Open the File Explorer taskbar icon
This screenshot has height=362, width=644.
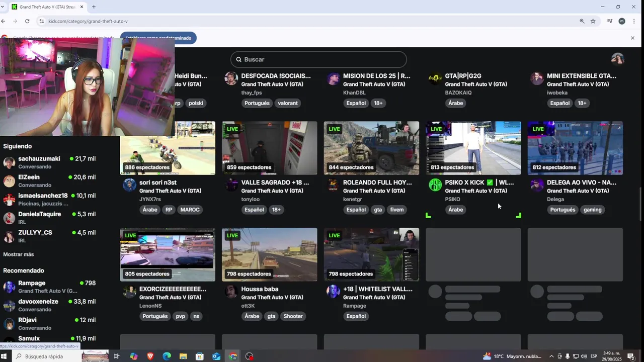(183, 356)
